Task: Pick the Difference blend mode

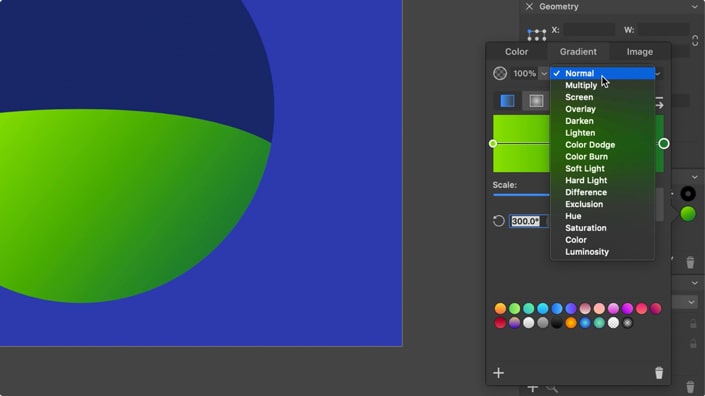Action: (x=602, y=192)
